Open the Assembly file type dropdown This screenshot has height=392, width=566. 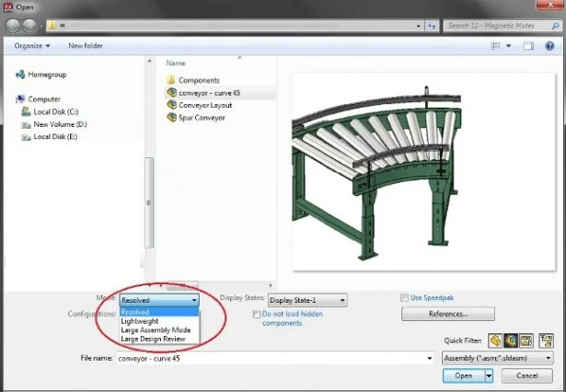pos(548,358)
